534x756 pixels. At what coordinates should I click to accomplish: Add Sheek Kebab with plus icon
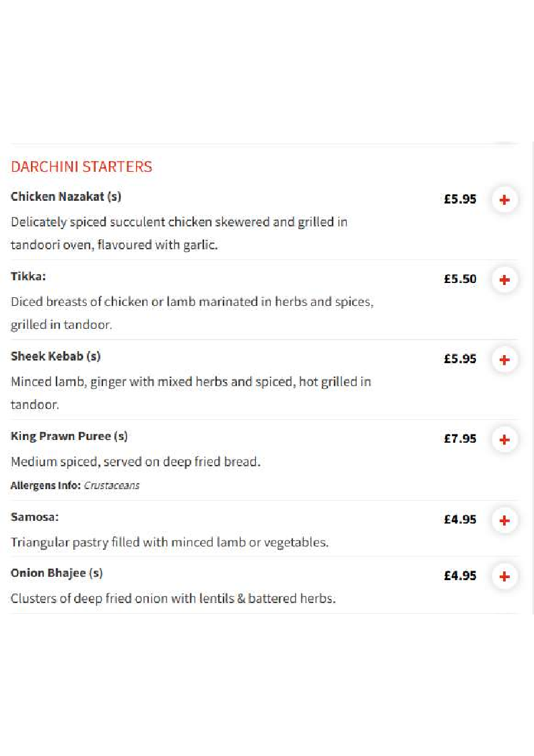click(x=504, y=360)
